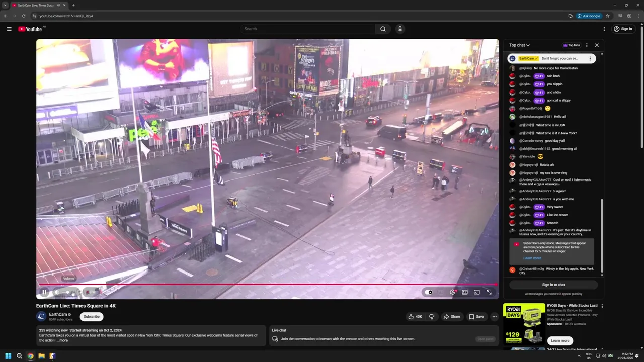Save the video to a playlist
Image resolution: width=644 pixels, height=362 pixels.
pyautogui.click(x=476, y=317)
